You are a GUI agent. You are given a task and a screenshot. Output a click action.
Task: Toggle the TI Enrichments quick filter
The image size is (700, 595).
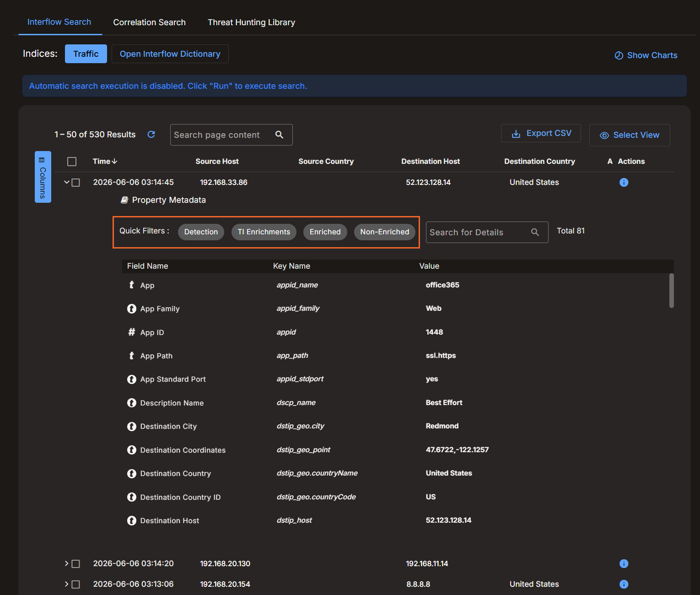264,232
